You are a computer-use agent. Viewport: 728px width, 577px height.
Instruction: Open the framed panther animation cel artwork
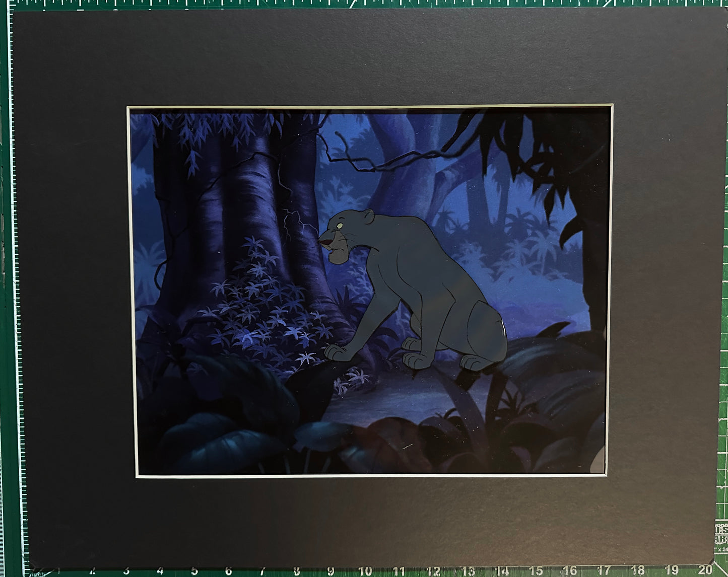370,291
